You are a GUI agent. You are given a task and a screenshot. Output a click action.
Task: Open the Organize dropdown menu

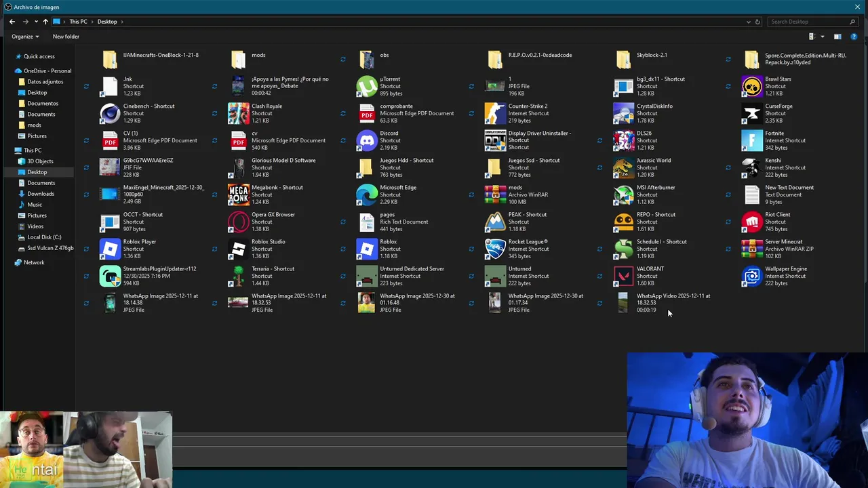pyautogui.click(x=25, y=37)
